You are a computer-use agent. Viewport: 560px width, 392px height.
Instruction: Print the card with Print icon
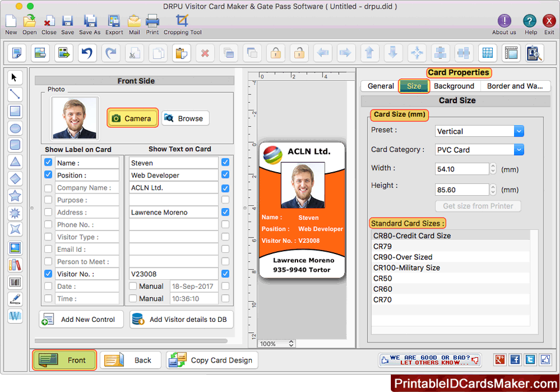[153, 21]
